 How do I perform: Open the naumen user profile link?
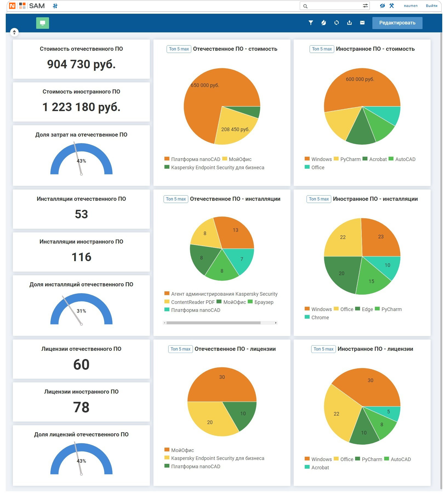pos(410,6)
